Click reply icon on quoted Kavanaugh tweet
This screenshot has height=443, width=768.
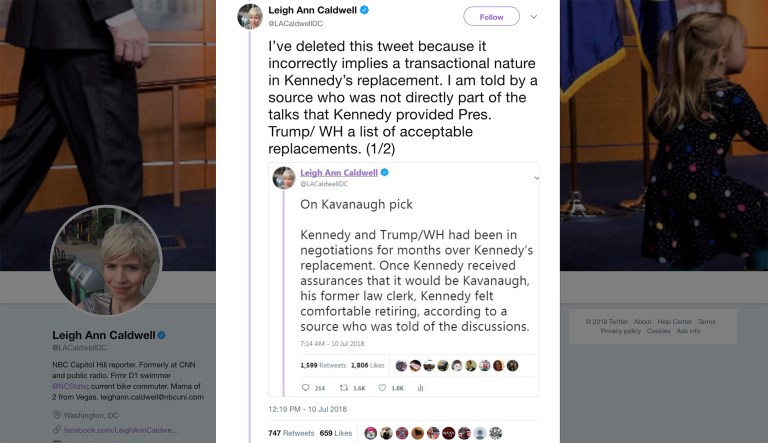click(x=306, y=388)
